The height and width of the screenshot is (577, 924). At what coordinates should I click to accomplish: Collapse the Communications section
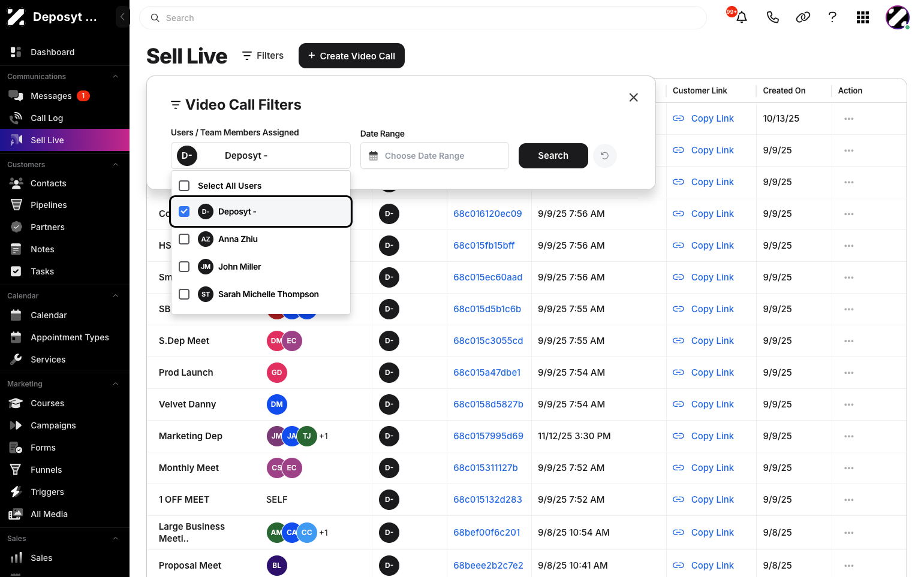[116, 77]
